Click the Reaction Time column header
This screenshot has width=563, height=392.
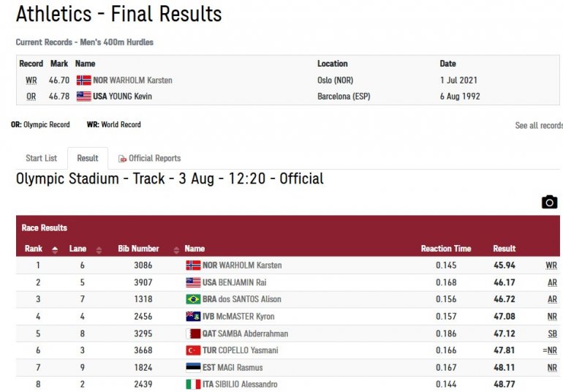[x=445, y=249]
